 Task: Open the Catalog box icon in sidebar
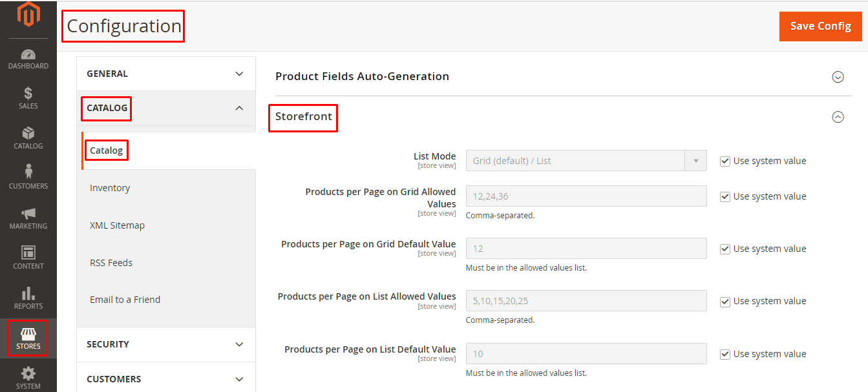28,134
